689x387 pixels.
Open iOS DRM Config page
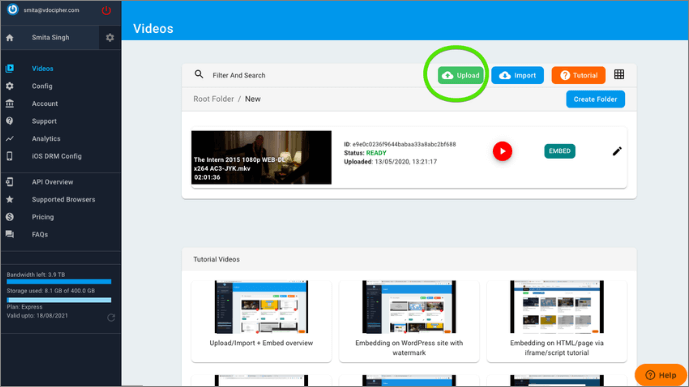point(56,156)
